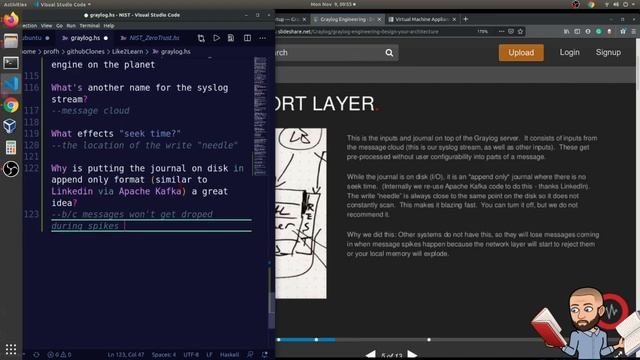Click the Upload button on SlideShare
Viewport: 640px width, 360px height.
(521, 53)
